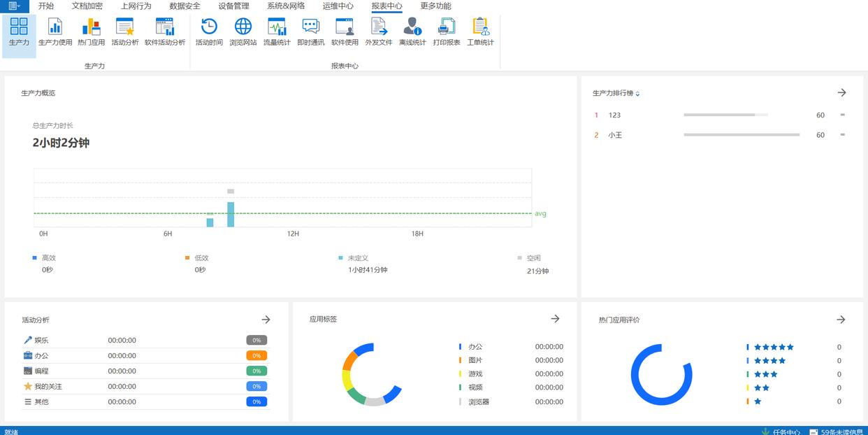Open the 浏览网站 globe icon
Image resolution: width=868 pixels, height=435 pixels.
(x=243, y=31)
